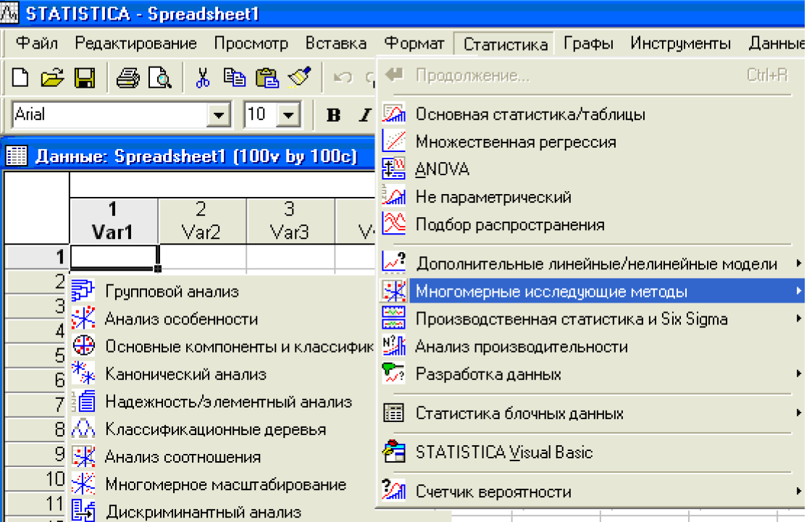Expand Дополнительные линейные/нелинейные модели submenu

[x=799, y=264]
